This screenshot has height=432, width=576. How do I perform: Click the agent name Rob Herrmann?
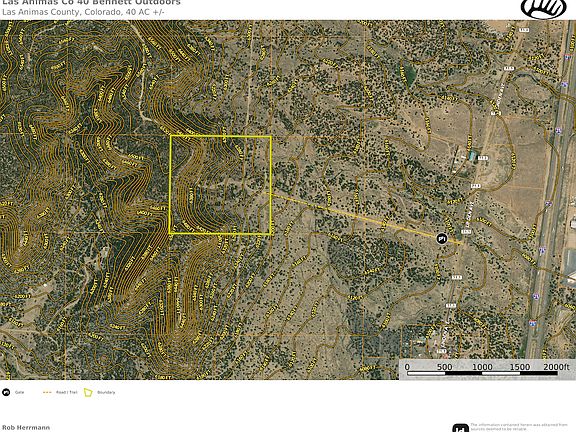coord(26,427)
